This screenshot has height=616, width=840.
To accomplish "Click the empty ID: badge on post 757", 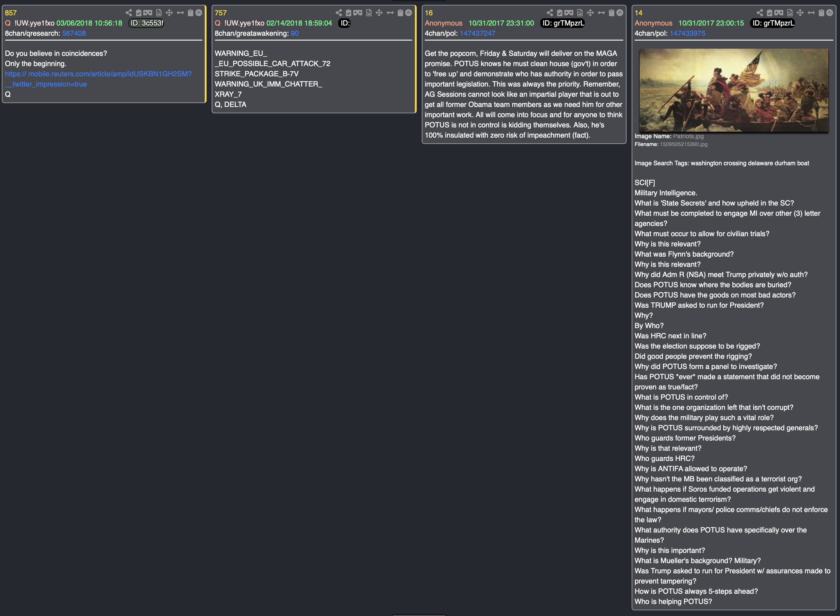I will (345, 23).
